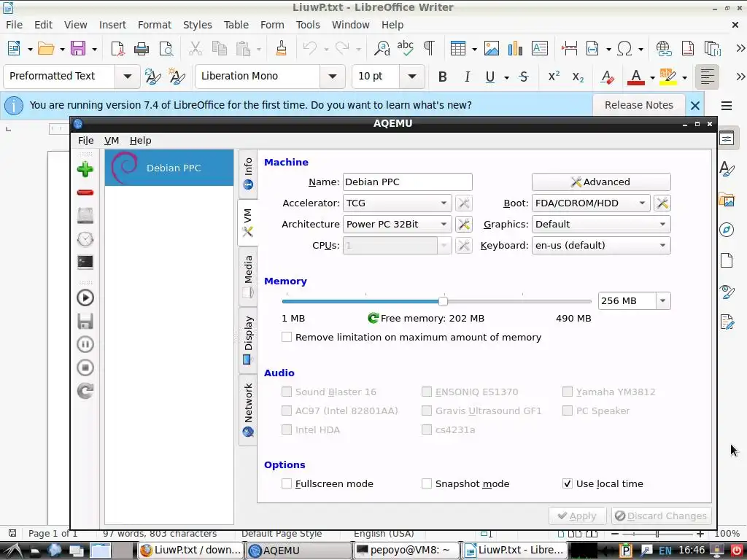The width and height of the screenshot is (747, 560).
Task: Open the AQEMU File menu
Action: pyautogui.click(x=86, y=141)
